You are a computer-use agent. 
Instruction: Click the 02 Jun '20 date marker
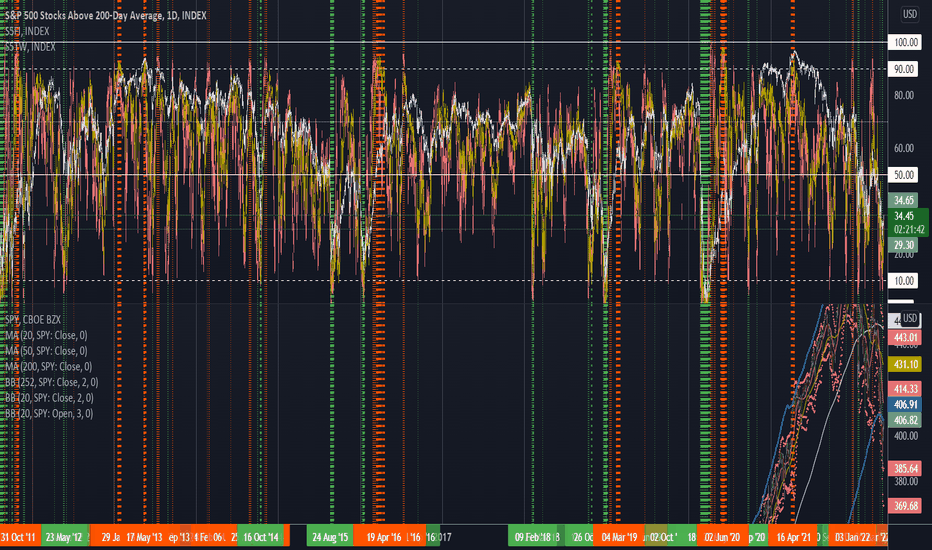point(722,538)
